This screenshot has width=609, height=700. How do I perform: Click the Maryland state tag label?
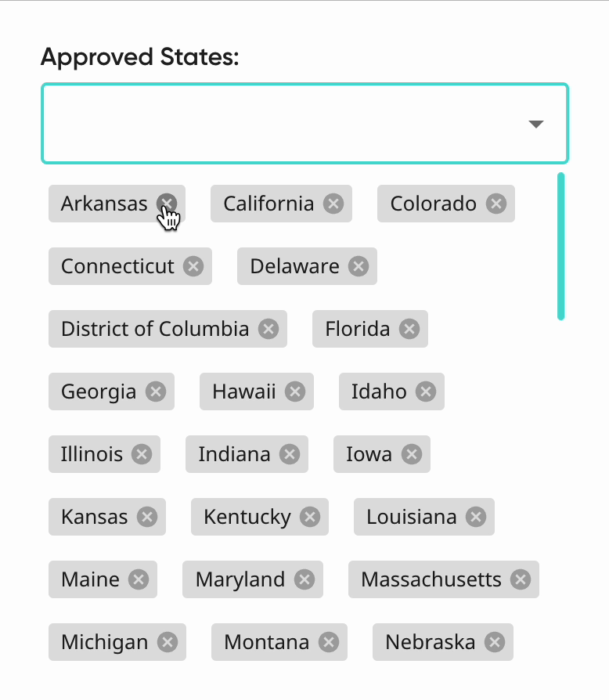[x=240, y=579]
